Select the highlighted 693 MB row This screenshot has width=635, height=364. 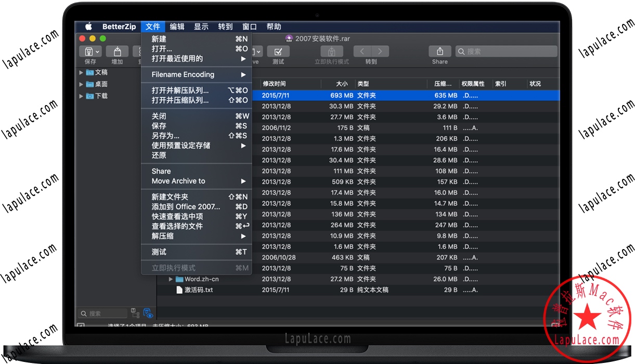coord(358,96)
